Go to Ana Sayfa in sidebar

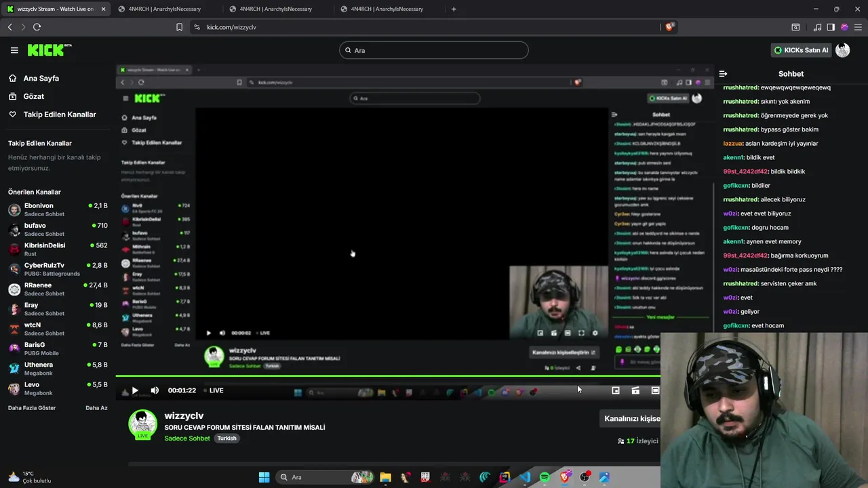(x=41, y=78)
